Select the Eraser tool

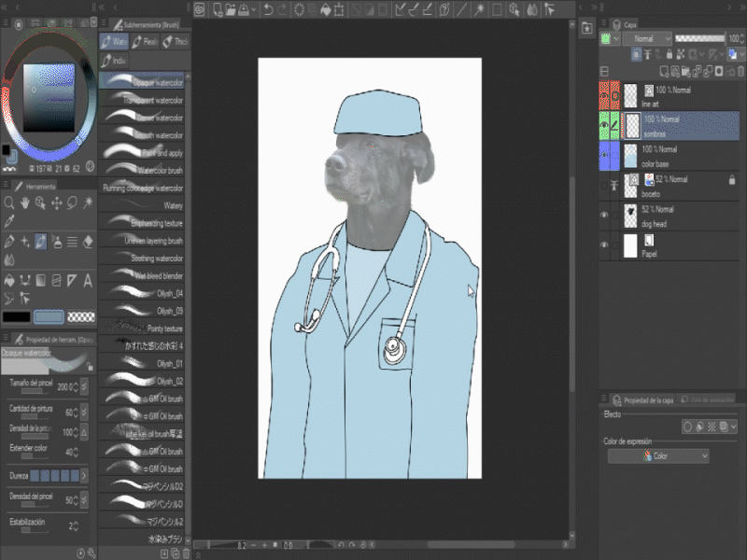(x=88, y=242)
